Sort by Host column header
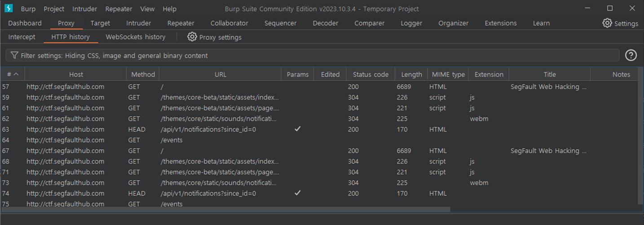The image size is (644, 225). [76, 74]
